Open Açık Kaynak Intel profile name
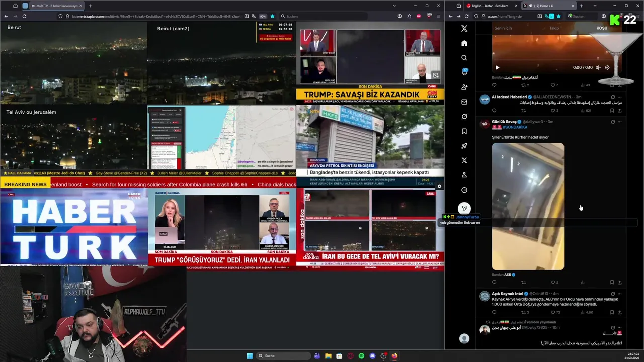The image size is (644, 362). tap(507, 294)
